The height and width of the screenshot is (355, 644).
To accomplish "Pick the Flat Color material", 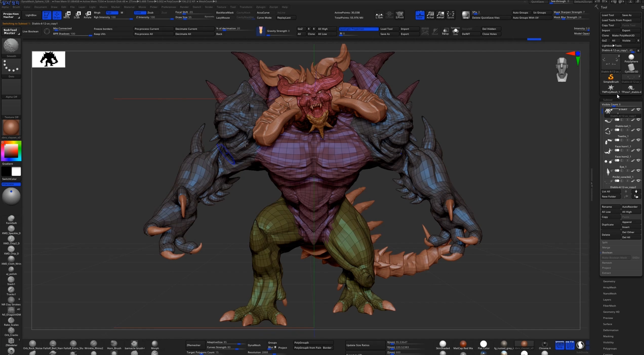I will click(x=484, y=345).
